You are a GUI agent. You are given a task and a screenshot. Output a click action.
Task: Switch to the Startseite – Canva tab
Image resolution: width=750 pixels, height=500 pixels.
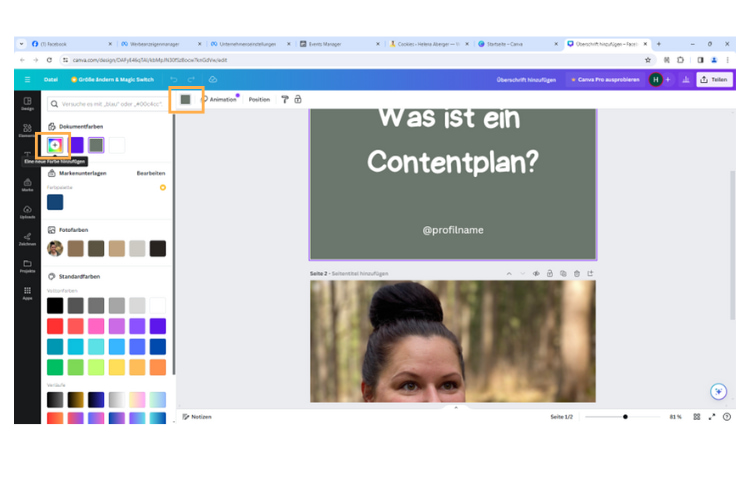(518, 44)
